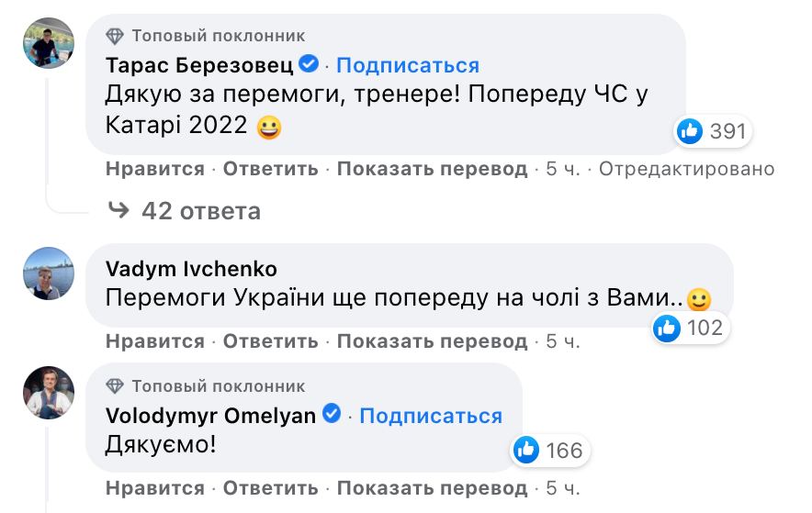This screenshot has width=812, height=513.
Task: Open the 166 likes reaction icon
Action: pyautogui.click(x=526, y=450)
